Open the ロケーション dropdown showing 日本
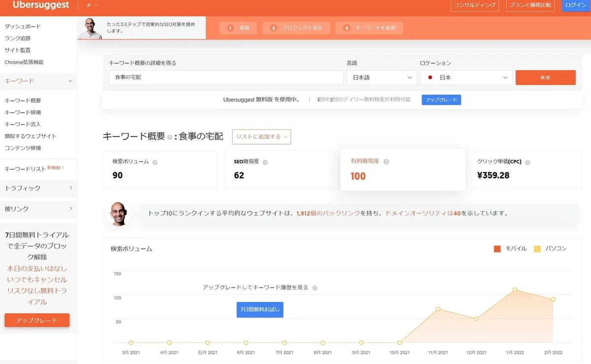The height and width of the screenshot is (364, 591). 466,78
